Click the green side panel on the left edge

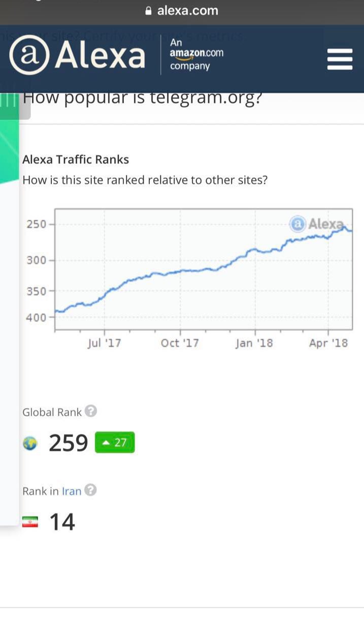point(9,152)
